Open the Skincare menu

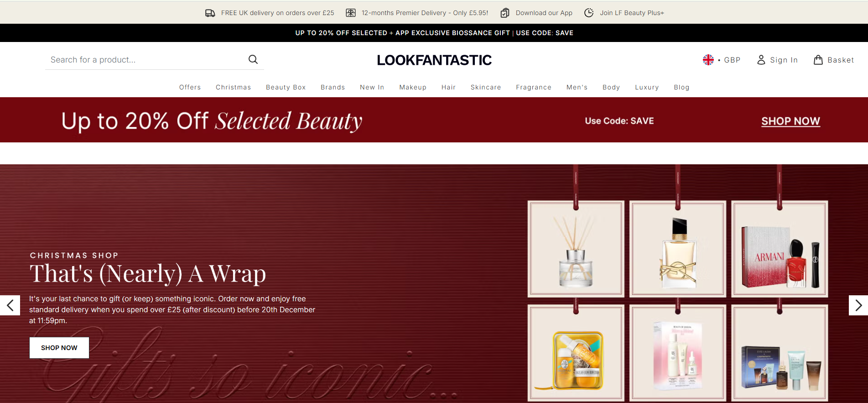tap(485, 87)
